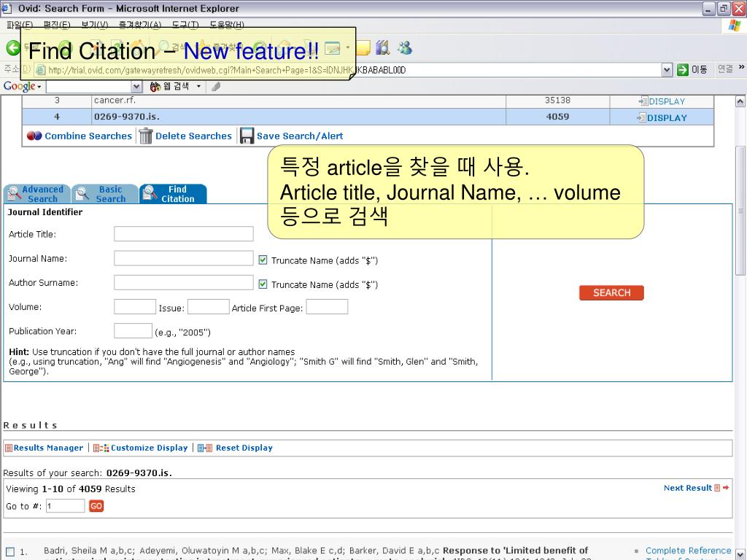Switch to the Advanced Search tab
747x560 pixels.
click(37, 194)
